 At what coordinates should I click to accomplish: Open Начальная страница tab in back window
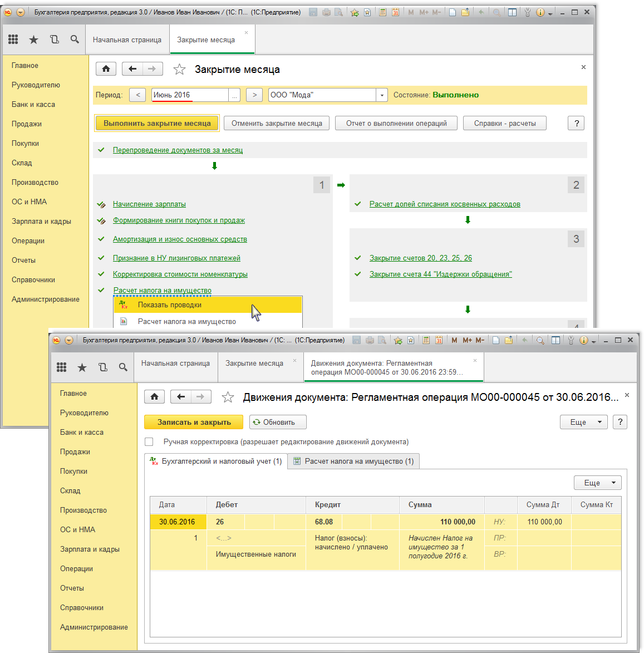coord(127,40)
